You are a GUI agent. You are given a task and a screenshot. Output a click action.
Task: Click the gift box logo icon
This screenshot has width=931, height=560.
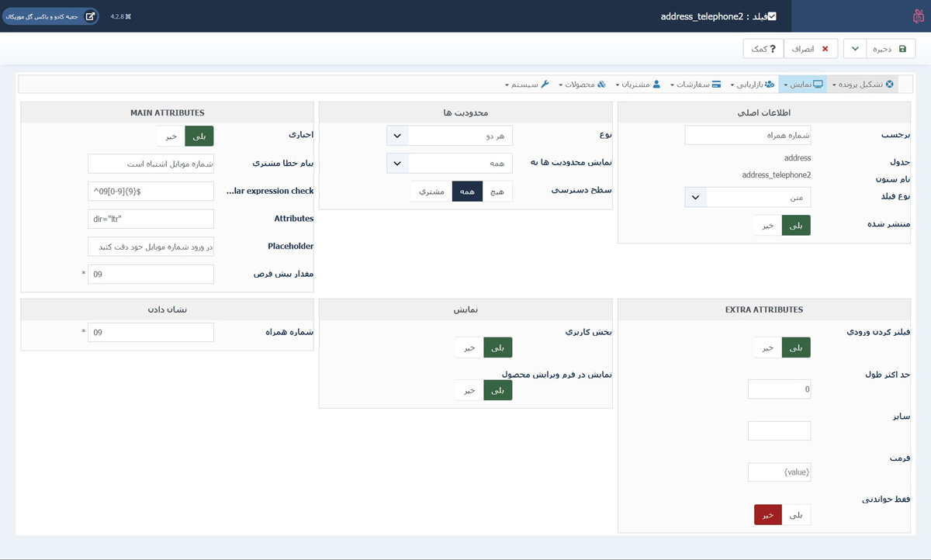pyautogui.click(x=918, y=16)
